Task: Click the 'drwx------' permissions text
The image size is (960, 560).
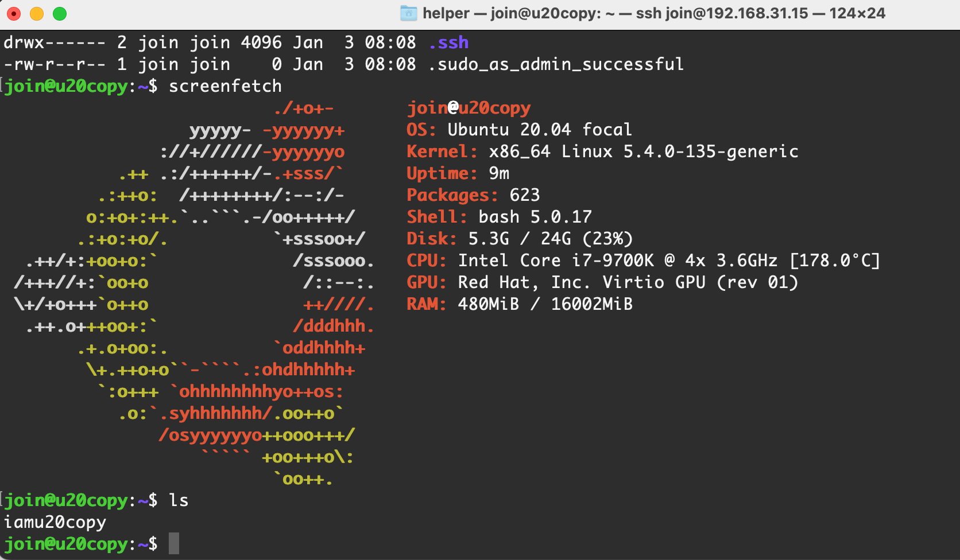Action: pyautogui.click(x=55, y=42)
